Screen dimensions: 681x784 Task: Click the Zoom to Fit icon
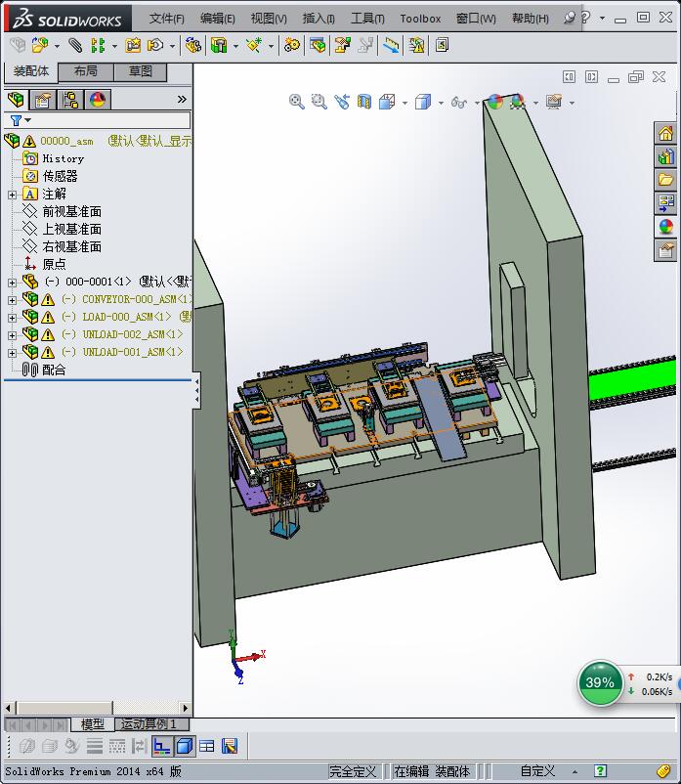[x=297, y=102]
